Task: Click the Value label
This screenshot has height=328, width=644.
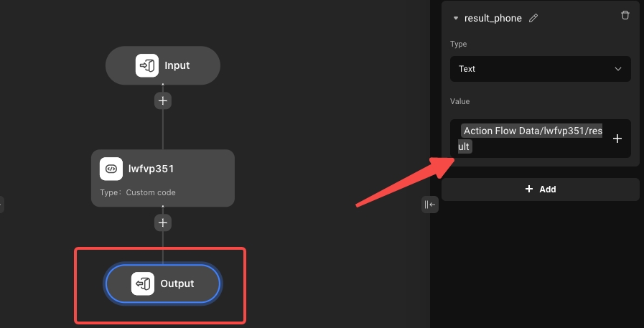Action: (x=459, y=101)
